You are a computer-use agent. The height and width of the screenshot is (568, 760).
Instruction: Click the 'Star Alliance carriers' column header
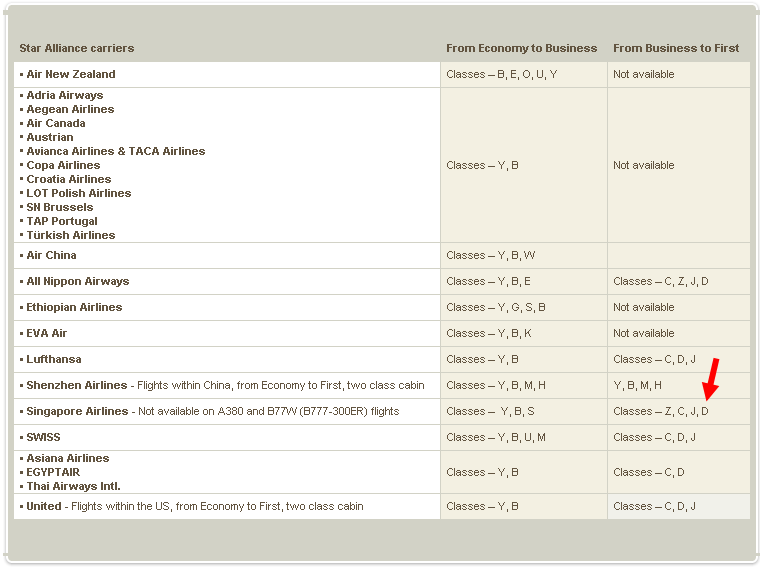[76, 48]
